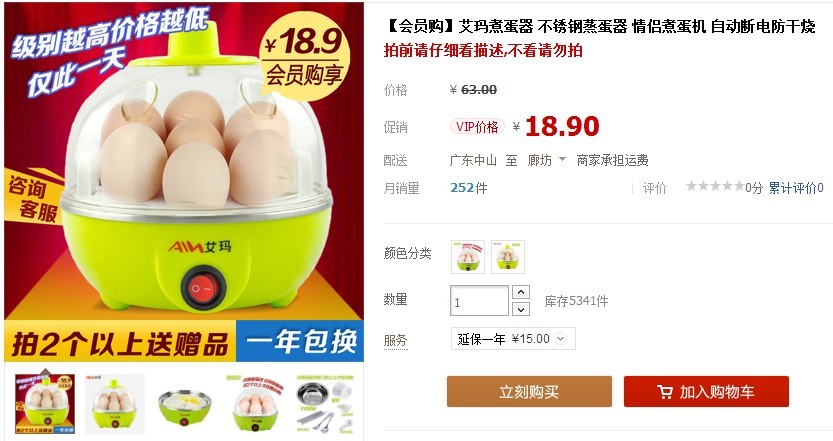Click the five-star rating icons
This screenshot has height=441, width=833.
(715, 186)
